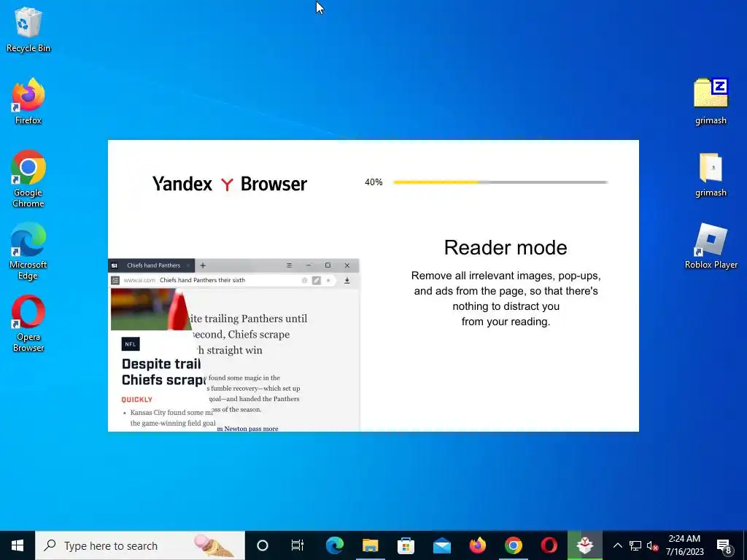The image size is (747, 560).
Task: Open Task View in the taskbar
Action: (x=298, y=545)
